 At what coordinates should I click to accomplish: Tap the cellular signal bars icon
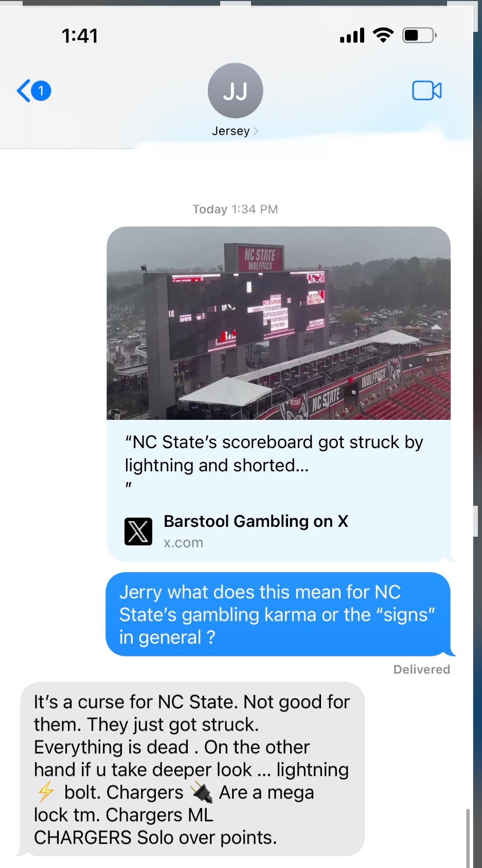(x=352, y=36)
